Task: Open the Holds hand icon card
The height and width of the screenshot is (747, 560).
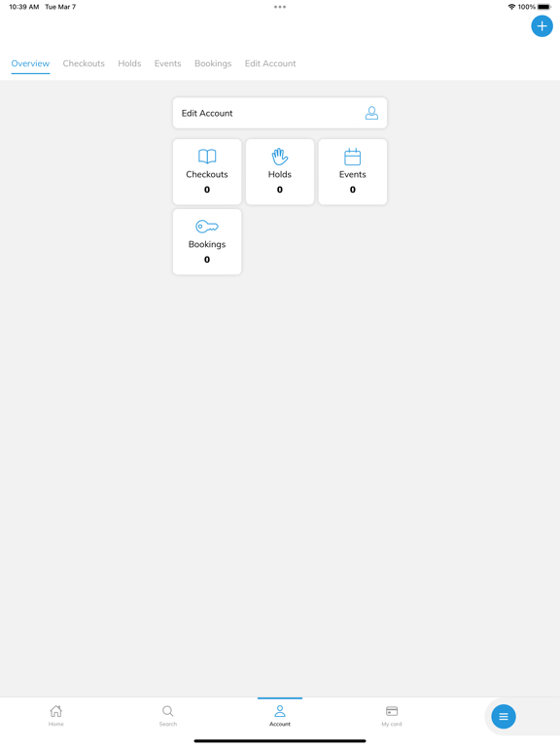Action: tap(280, 172)
